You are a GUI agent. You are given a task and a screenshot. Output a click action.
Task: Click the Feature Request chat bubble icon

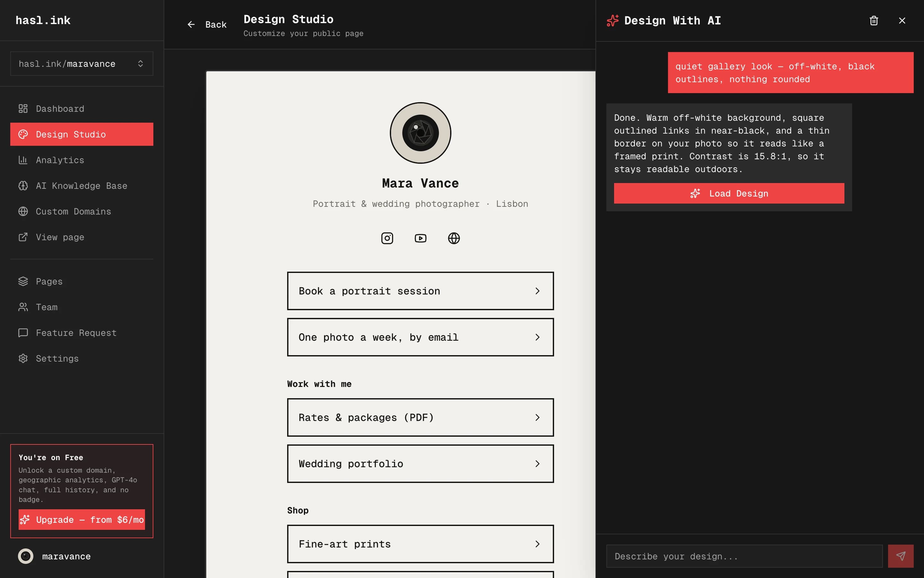23,333
